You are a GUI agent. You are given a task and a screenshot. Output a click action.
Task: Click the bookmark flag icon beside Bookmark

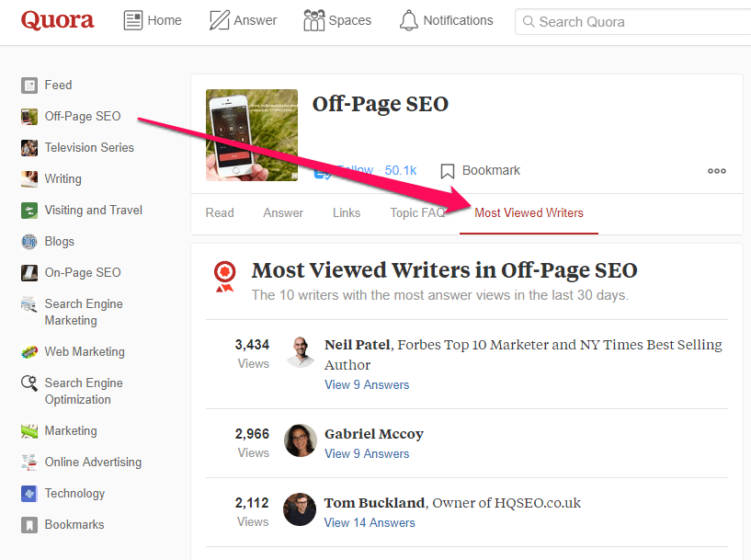tap(448, 171)
